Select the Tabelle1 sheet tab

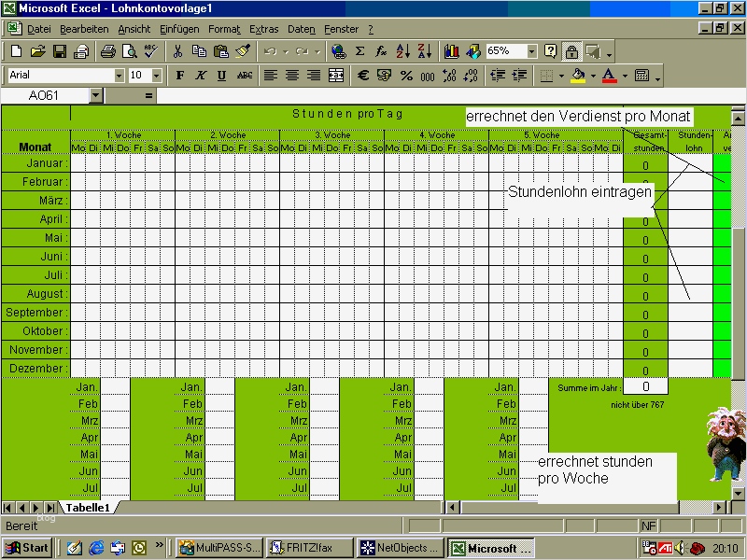88,508
